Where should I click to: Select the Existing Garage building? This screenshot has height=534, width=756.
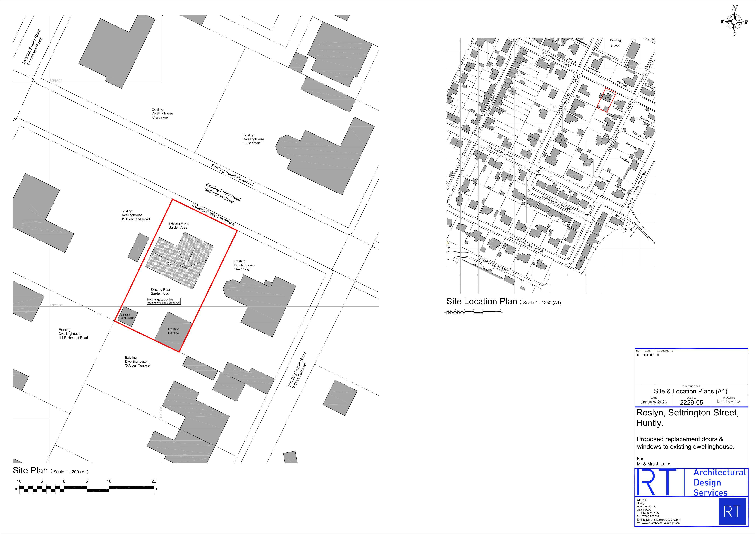tap(173, 332)
